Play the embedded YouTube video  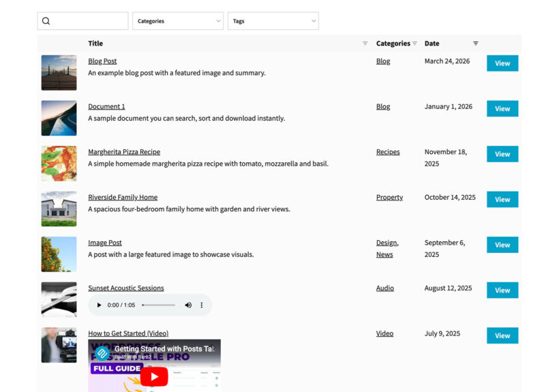[x=154, y=376]
